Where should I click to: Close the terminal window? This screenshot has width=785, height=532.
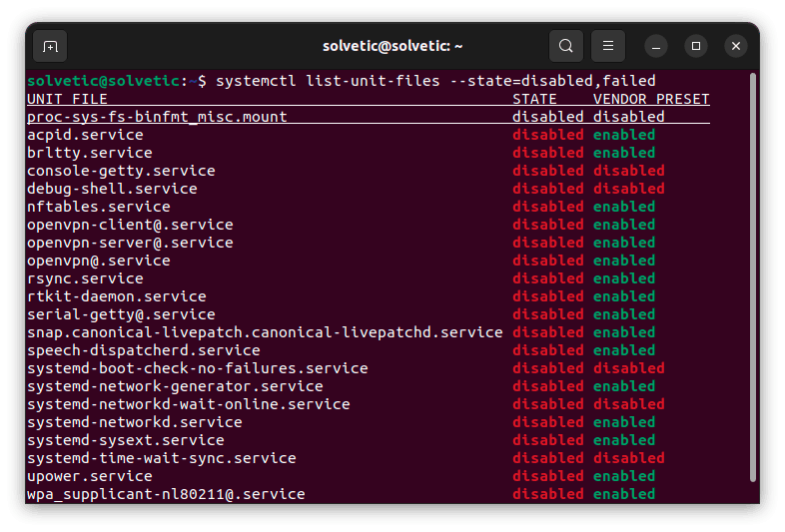(736, 46)
